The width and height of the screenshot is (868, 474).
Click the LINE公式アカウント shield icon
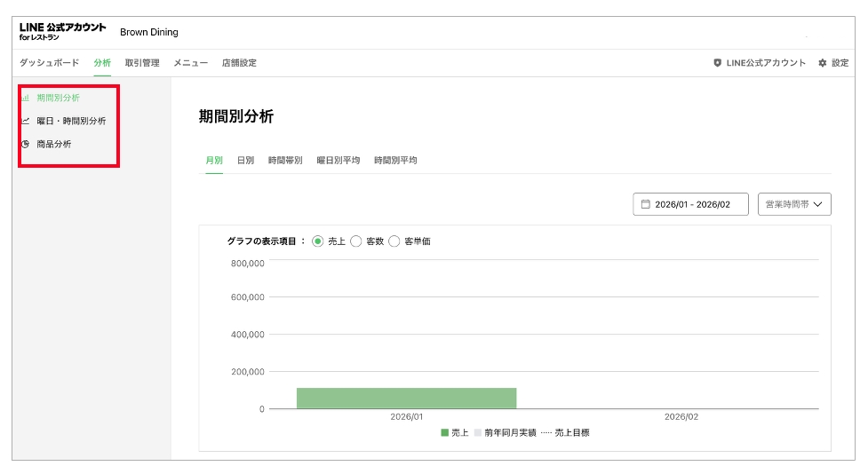coord(718,63)
